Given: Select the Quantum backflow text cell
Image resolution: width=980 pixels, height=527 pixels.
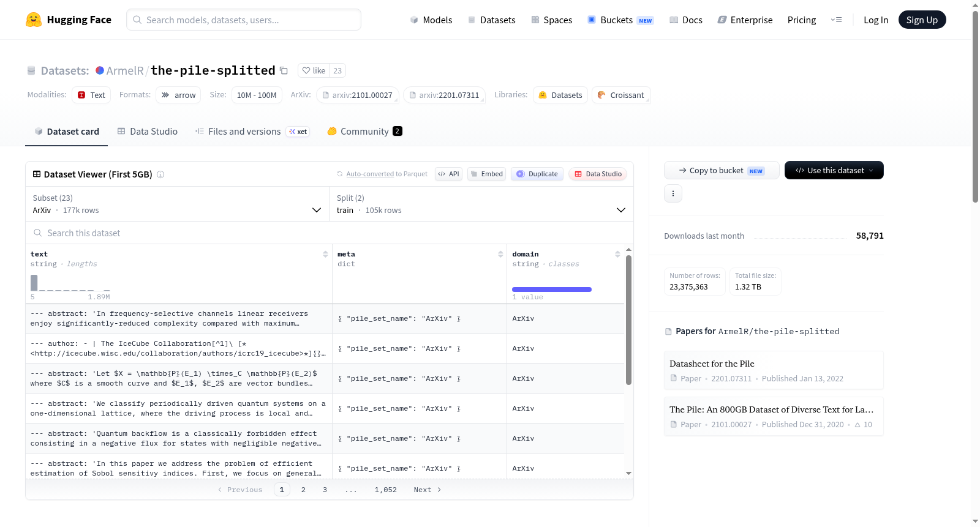Looking at the screenshot, I should 178,438.
